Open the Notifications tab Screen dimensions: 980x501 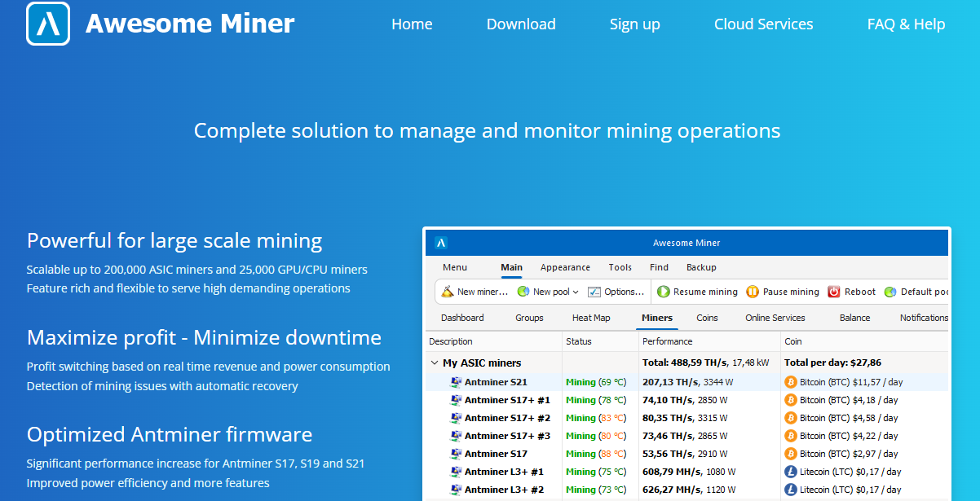tap(924, 318)
